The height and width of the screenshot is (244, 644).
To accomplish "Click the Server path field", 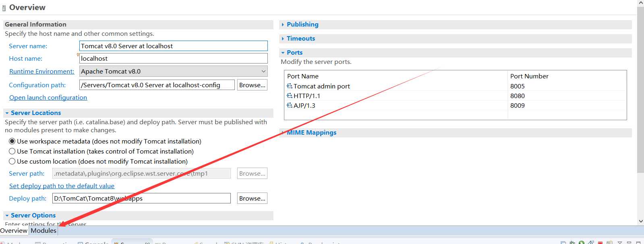I will (141, 173).
